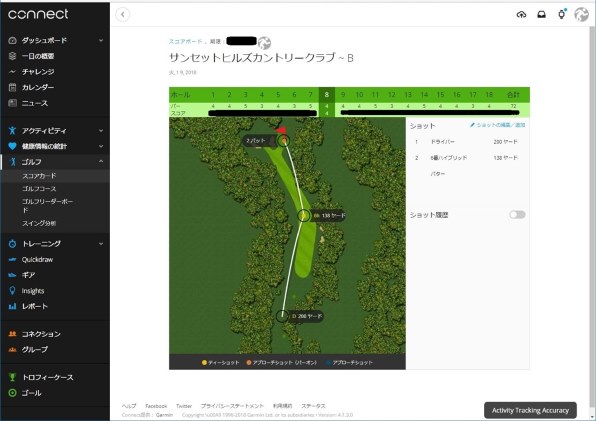Viewport: 596px width, 421px height.
Task: Open the user profile avatar
Action: (581, 14)
